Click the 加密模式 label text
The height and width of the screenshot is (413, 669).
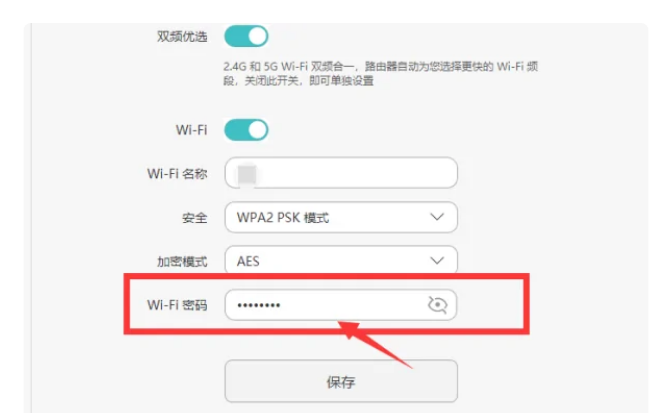pyautogui.click(x=182, y=262)
